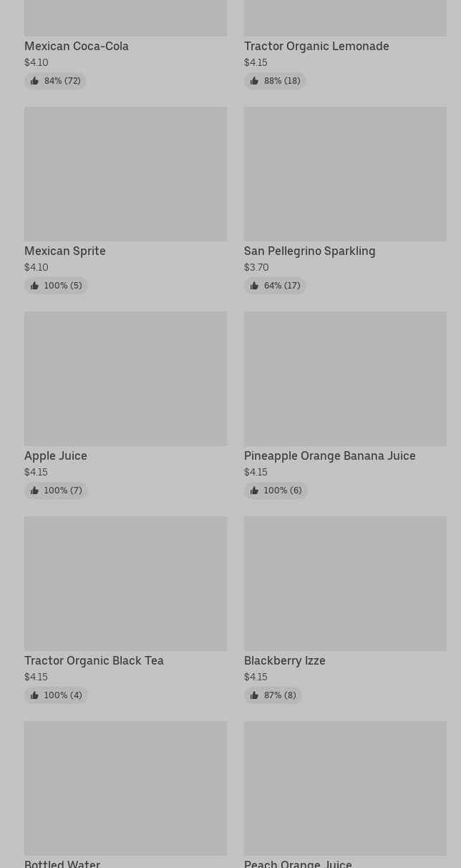Image resolution: width=461 pixels, height=868 pixels.
Task: Select the Apple Juice image
Action: [x=125, y=379]
